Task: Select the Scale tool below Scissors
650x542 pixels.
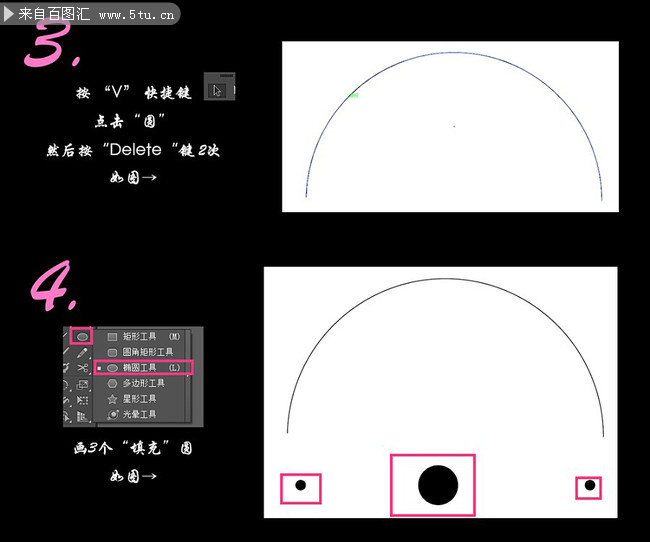Action: [82, 385]
